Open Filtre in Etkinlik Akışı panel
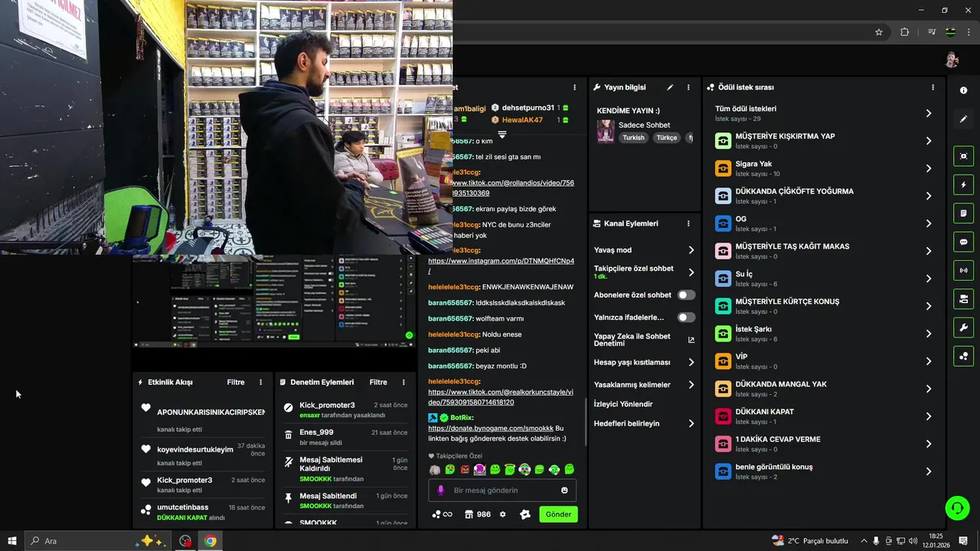Image resolution: width=980 pixels, height=551 pixels. tap(236, 382)
